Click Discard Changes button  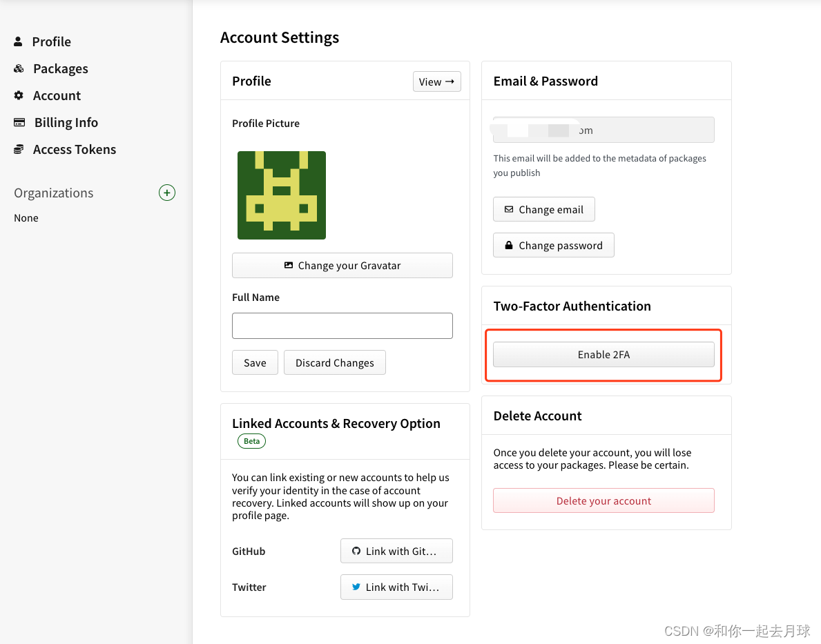(335, 362)
